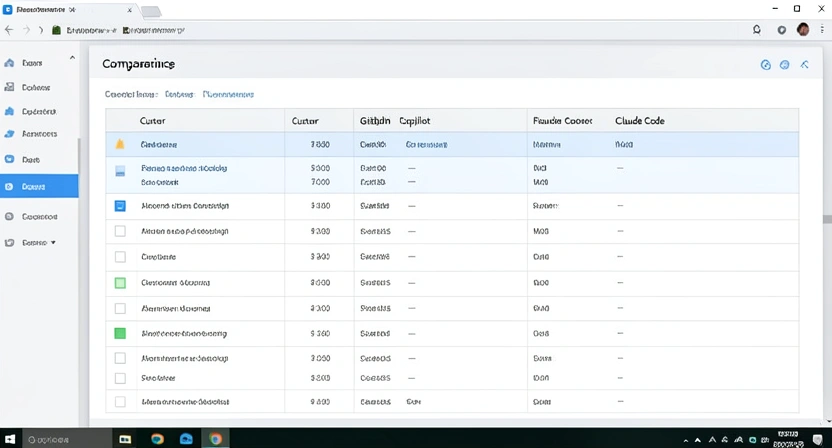832x448 pixels.
Task: Check the second-to-last checkbox in the table
Action: (120, 378)
